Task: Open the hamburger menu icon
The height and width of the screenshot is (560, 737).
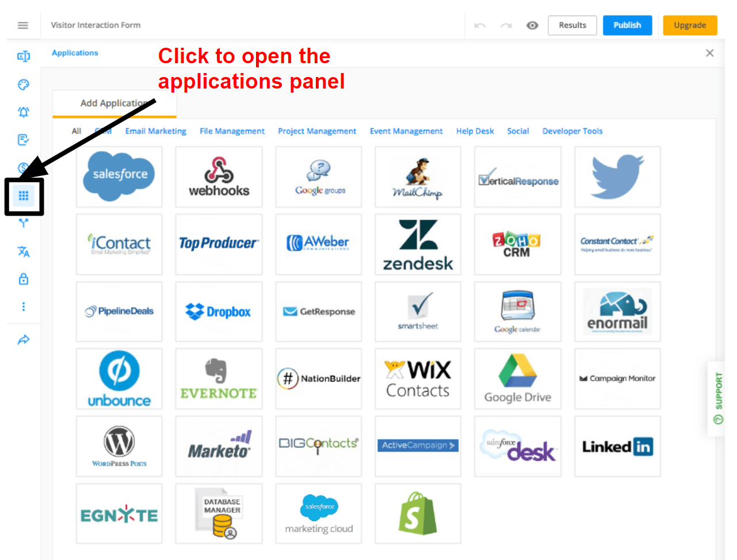Action: click(x=23, y=25)
